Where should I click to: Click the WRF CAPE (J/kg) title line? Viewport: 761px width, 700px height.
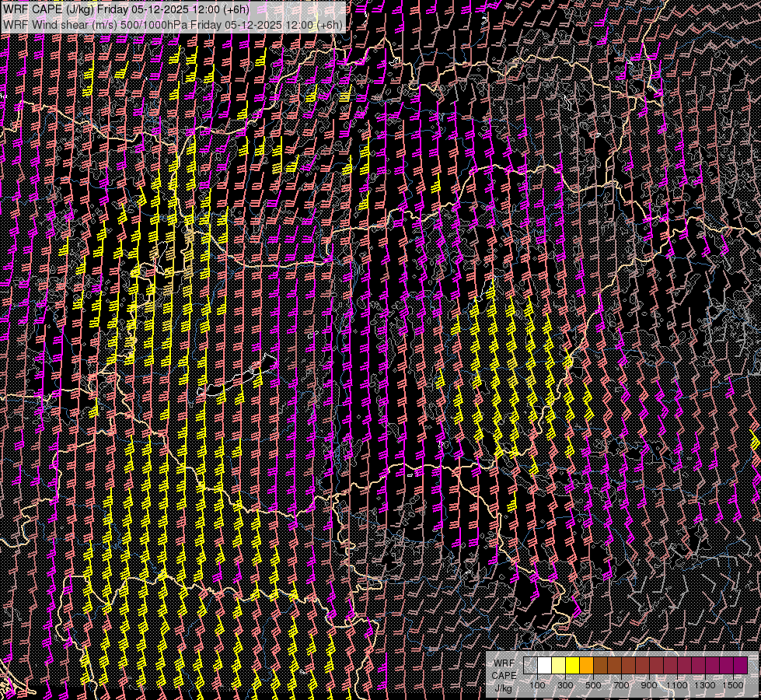(x=126, y=9)
